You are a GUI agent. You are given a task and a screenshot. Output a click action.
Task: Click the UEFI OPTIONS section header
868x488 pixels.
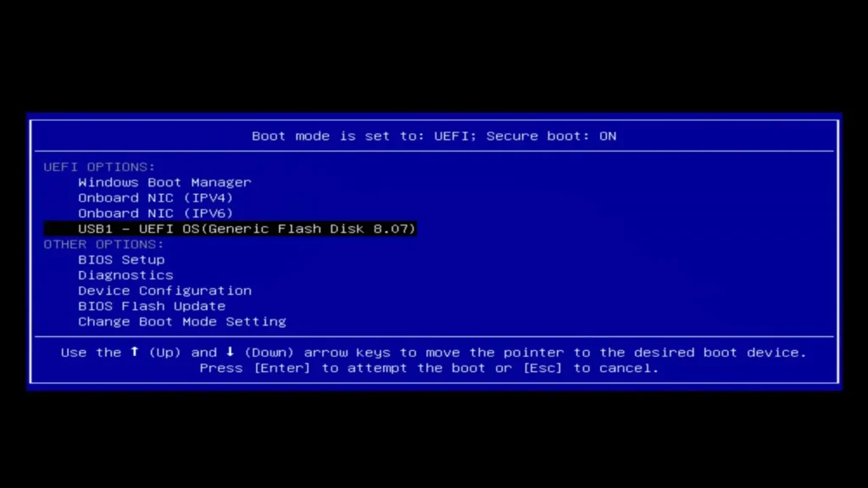coord(100,167)
